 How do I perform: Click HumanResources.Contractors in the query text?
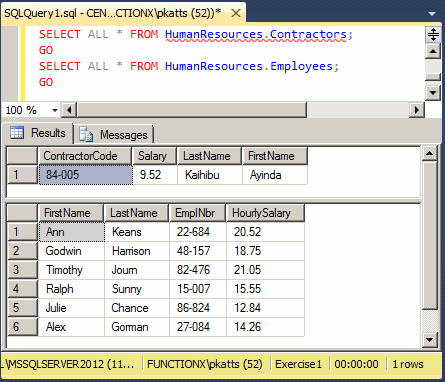click(256, 34)
